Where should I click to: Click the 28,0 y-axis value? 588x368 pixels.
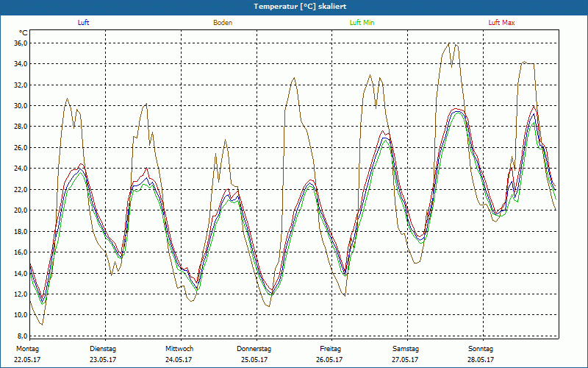coord(21,127)
